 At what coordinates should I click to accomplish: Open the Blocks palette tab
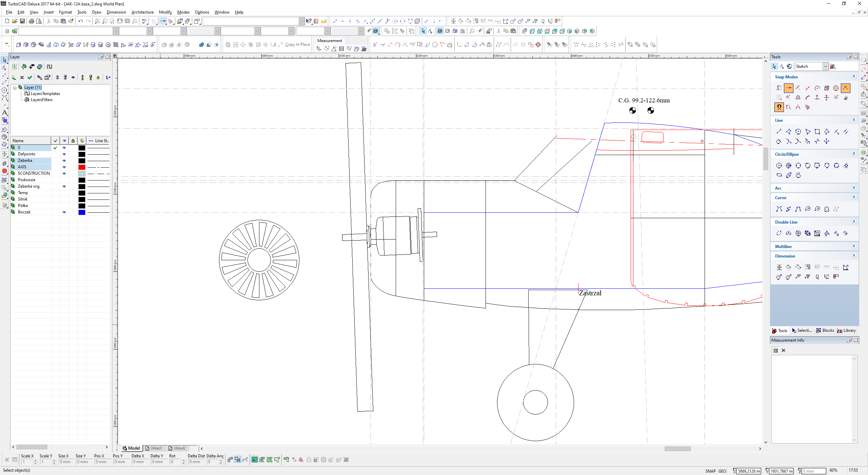pos(825,330)
